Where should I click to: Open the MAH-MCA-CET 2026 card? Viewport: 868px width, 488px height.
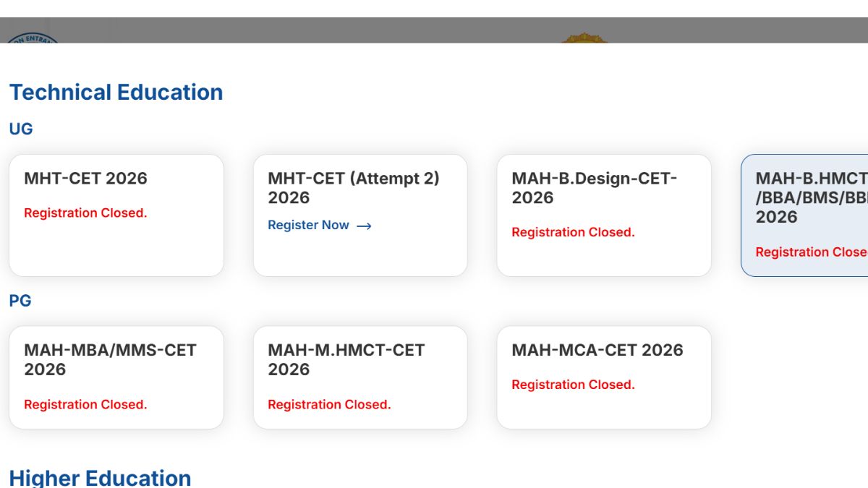[x=603, y=377]
